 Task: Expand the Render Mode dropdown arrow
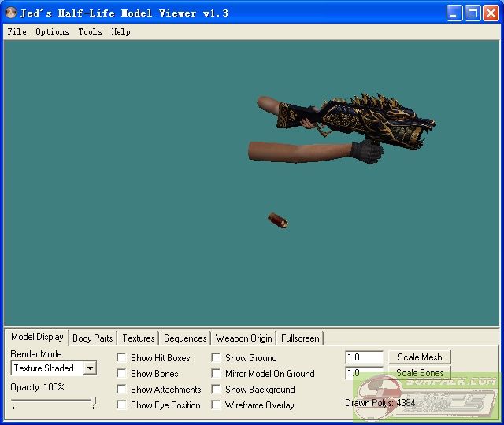(x=90, y=368)
